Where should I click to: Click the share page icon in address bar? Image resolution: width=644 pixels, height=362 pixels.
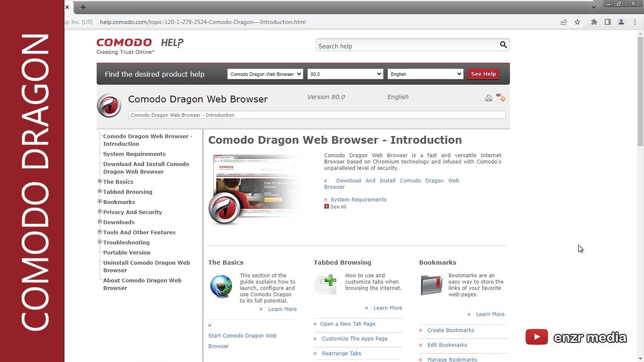(x=564, y=22)
